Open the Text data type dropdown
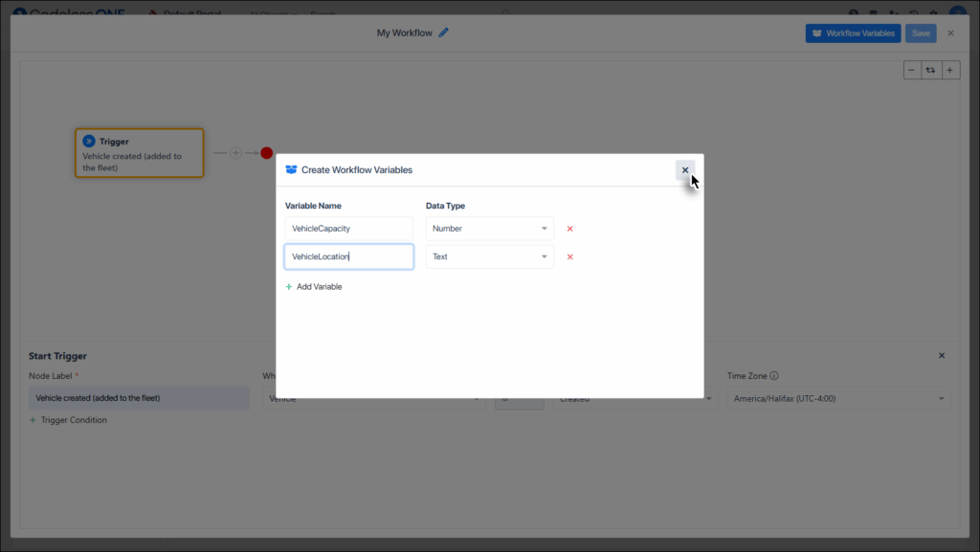Viewport: 980px width, 552px height. click(489, 256)
